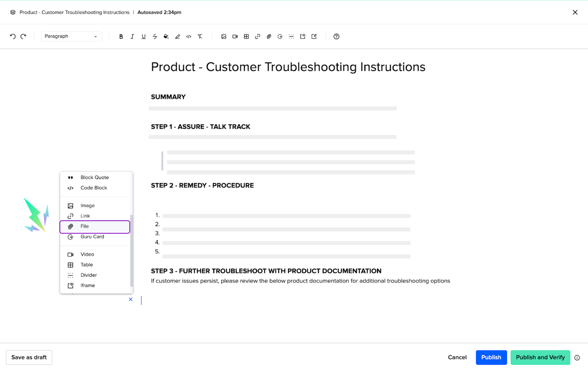Toggle bold formatting
The width and height of the screenshot is (588, 371).
point(121,36)
